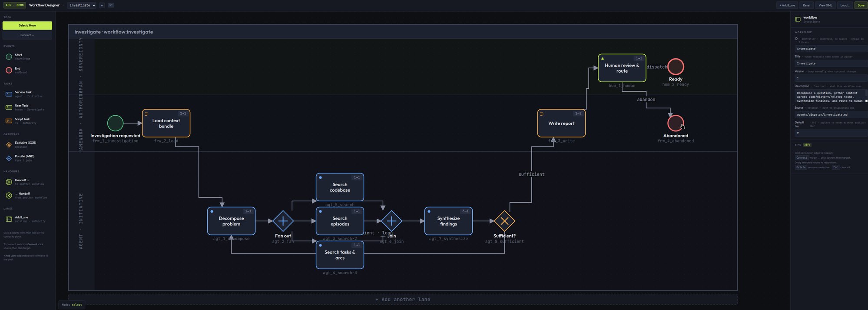Click the + Add Lane toolbar button

coord(787,5)
